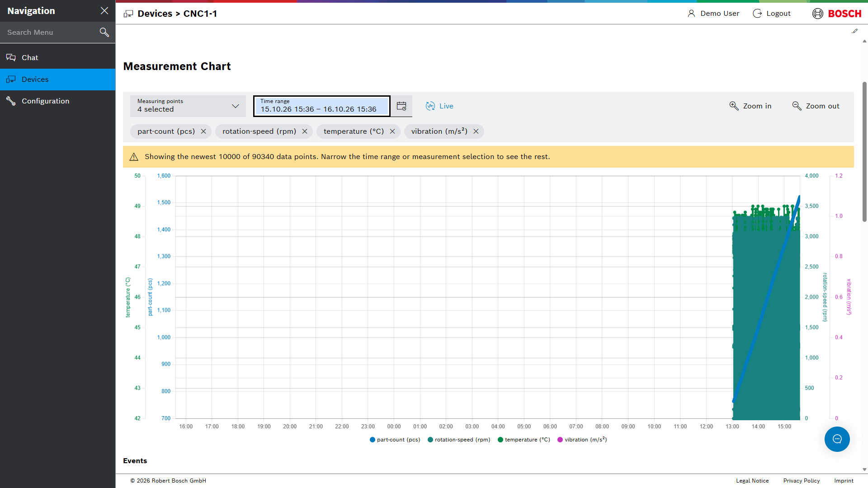Toggle the temperature (°C) legend series

(524, 440)
